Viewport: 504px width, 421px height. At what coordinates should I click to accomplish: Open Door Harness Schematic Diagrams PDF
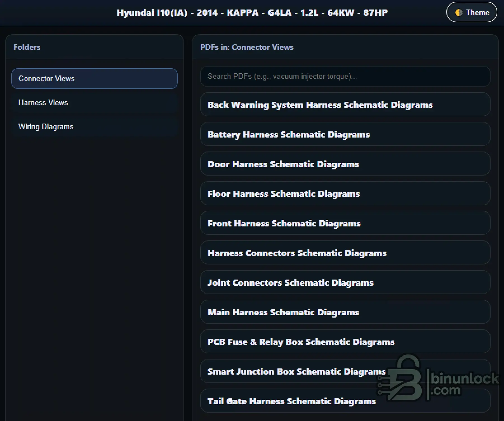pos(345,164)
